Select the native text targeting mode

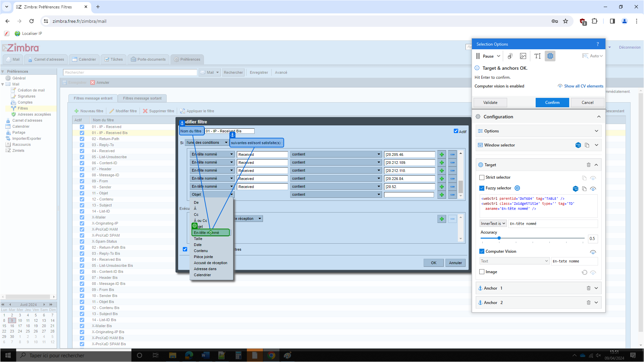pyautogui.click(x=537, y=56)
